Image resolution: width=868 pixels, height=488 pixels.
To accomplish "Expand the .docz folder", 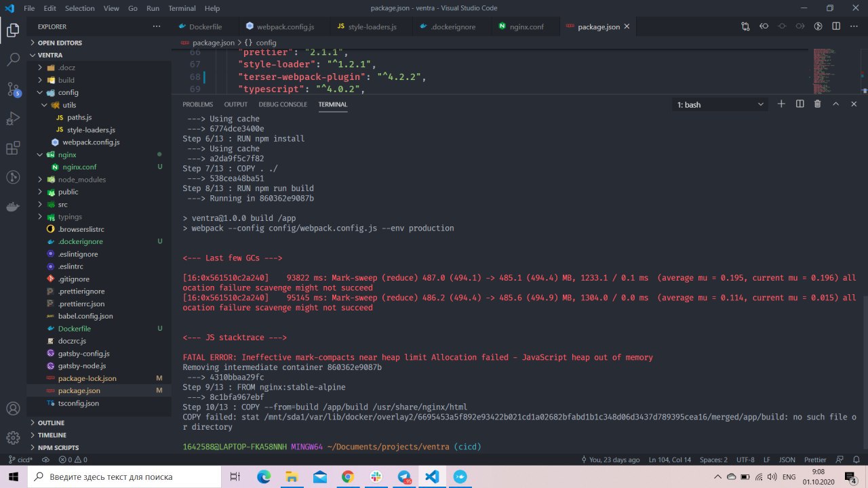I will point(99,68).
